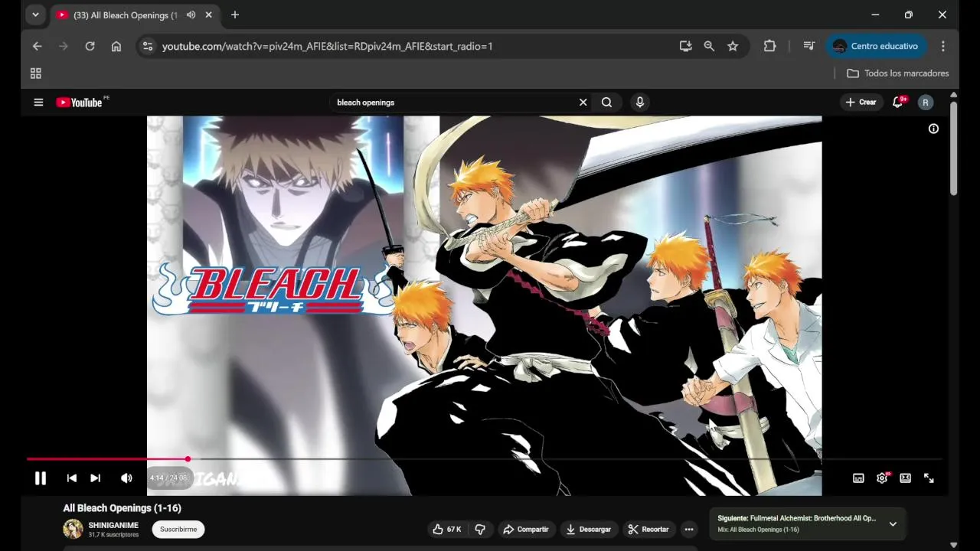Screen dimensions: 980x551
Task: Open the SHINIGANIME channel name link
Action: click(x=113, y=525)
